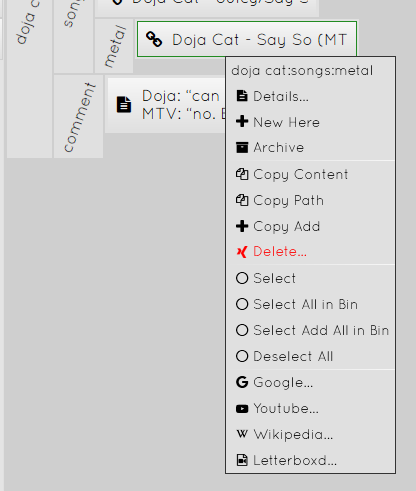Image resolution: width=416 pixels, height=491 pixels.
Task: Open the metal tag bin
Action: [x=114, y=46]
